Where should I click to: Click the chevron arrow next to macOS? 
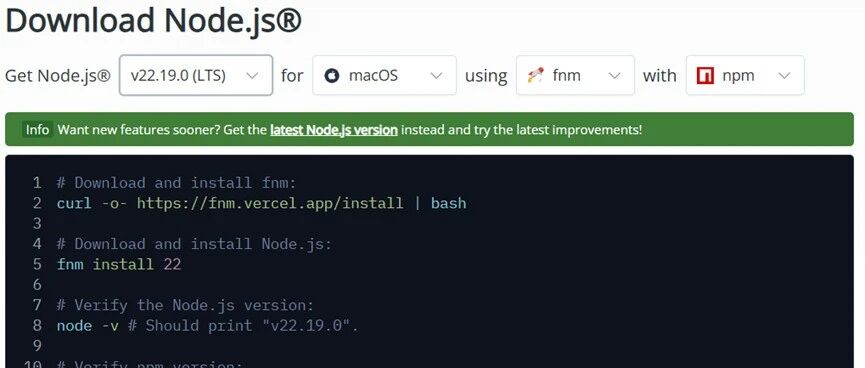[x=436, y=76]
